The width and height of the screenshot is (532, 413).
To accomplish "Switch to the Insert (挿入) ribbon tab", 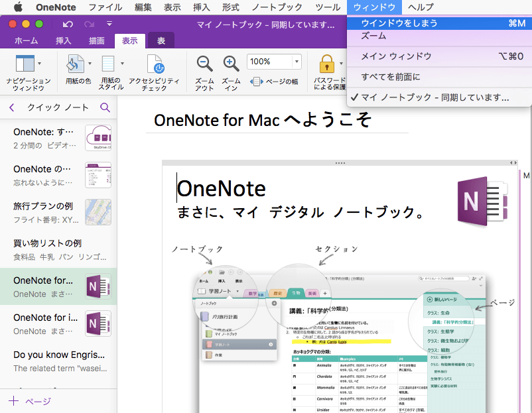I will click(64, 40).
